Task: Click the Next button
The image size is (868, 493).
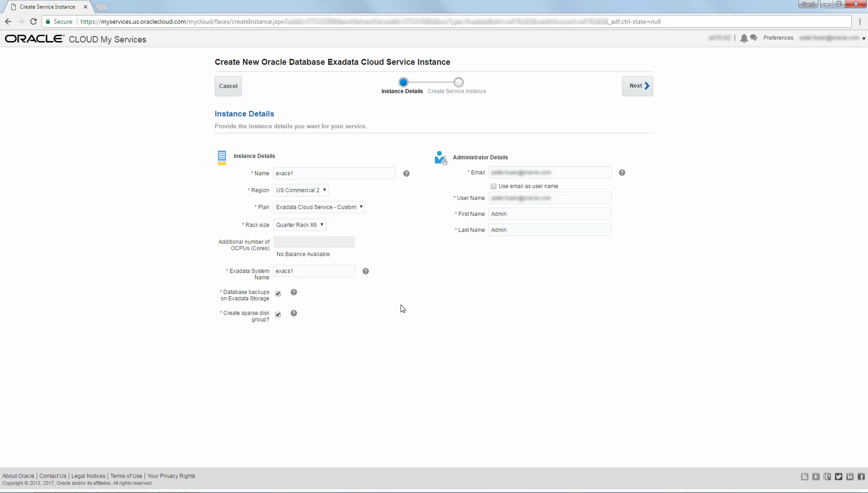Action: coord(637,86)
